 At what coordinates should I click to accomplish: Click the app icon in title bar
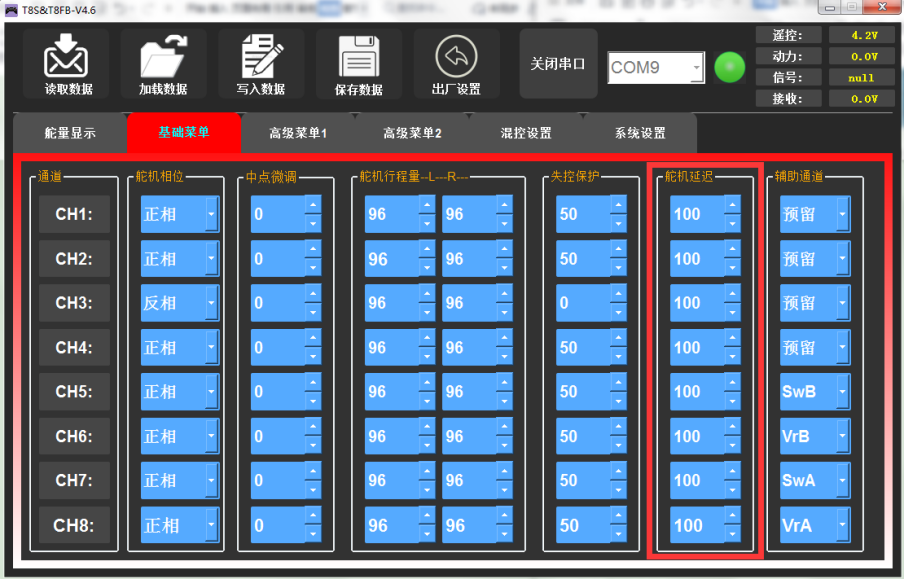click(x=11, y=10)
